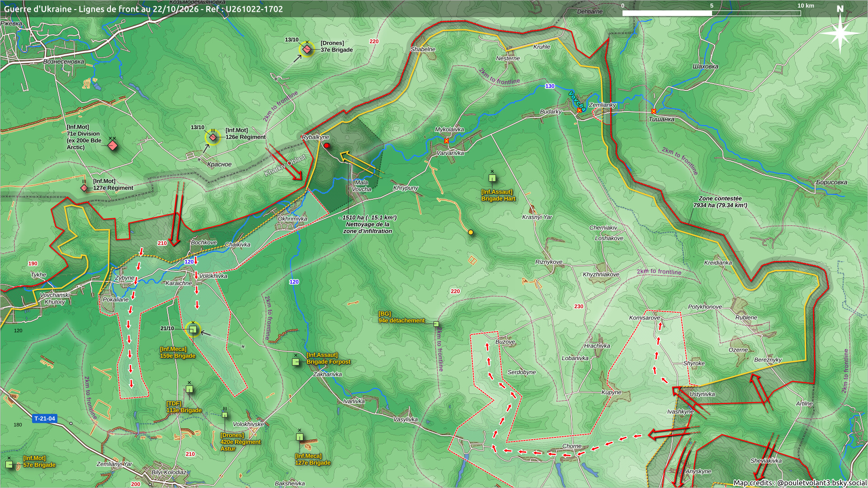Select the 127e Régiment red marker
Image resolution: width=868 pixels, height=488 pixels.
coord(85,188)
